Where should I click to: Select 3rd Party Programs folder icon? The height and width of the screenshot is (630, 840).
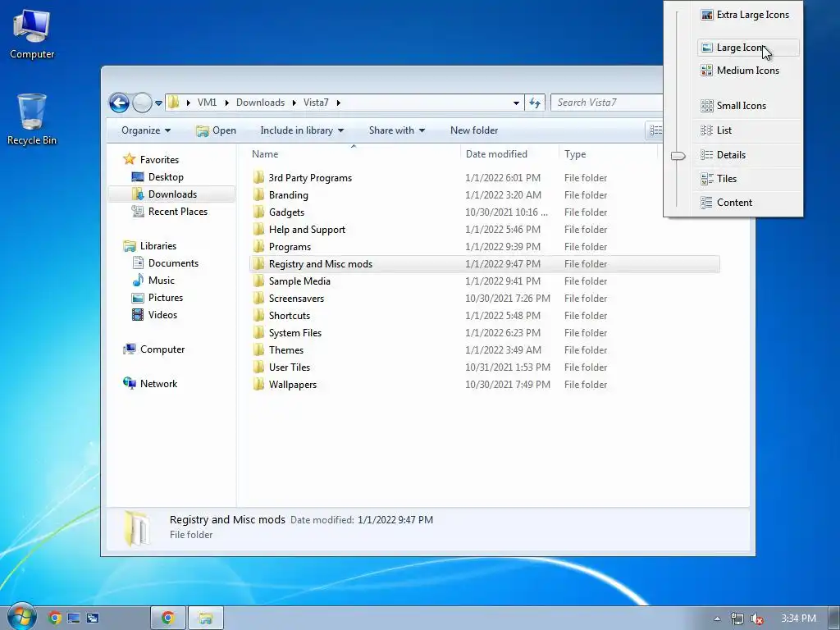258,177
